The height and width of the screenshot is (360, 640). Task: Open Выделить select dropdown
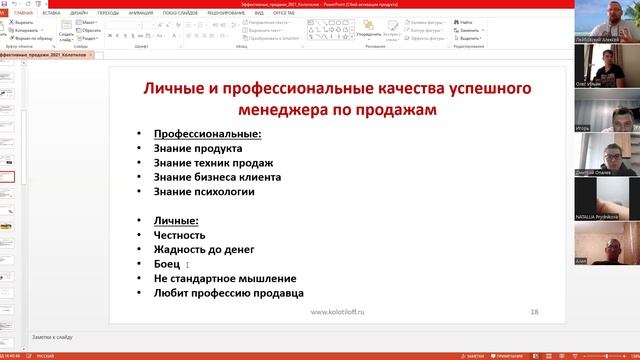click(468, 38)
